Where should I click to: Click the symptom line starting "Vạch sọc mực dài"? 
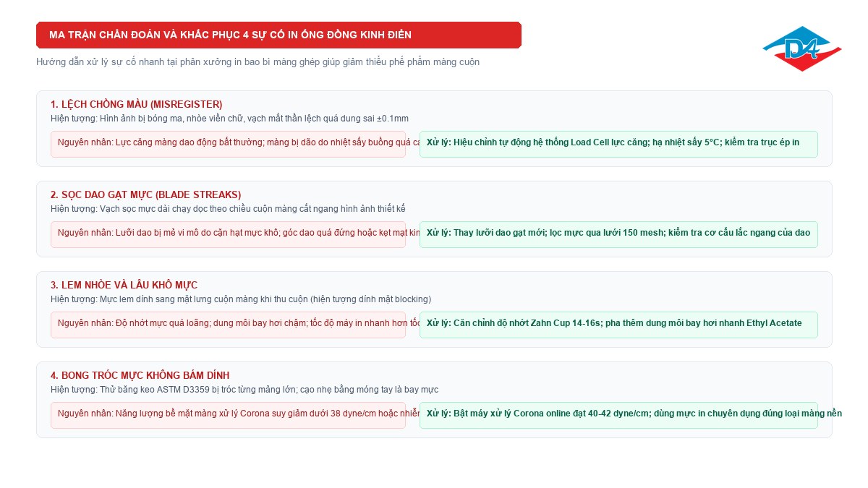[228, 208]
